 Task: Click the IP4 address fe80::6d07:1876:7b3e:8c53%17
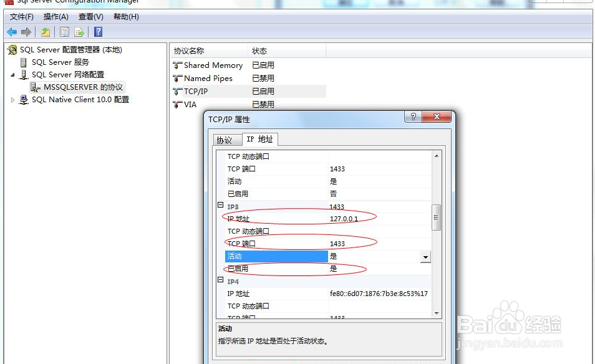tap(379, 294)
